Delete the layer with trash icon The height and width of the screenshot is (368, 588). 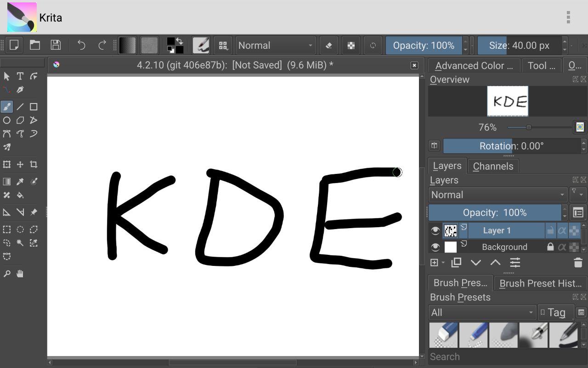[578, 263]
